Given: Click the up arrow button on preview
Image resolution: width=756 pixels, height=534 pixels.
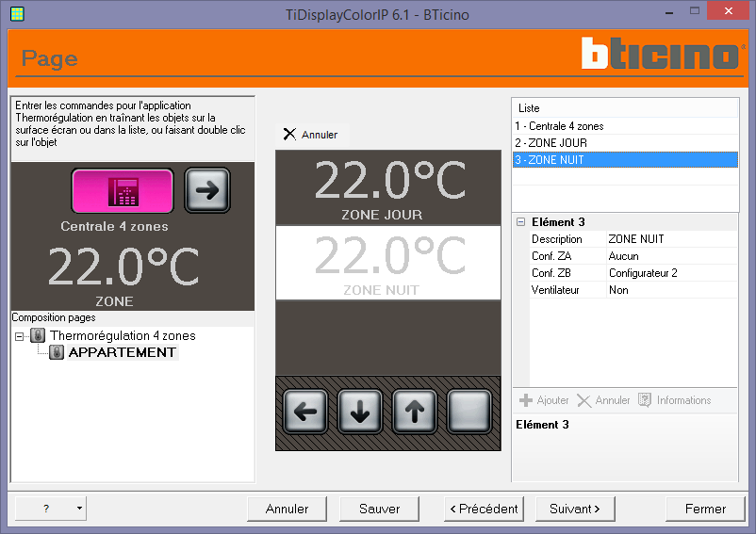Looking at the screenshot, I should [414, 412].
